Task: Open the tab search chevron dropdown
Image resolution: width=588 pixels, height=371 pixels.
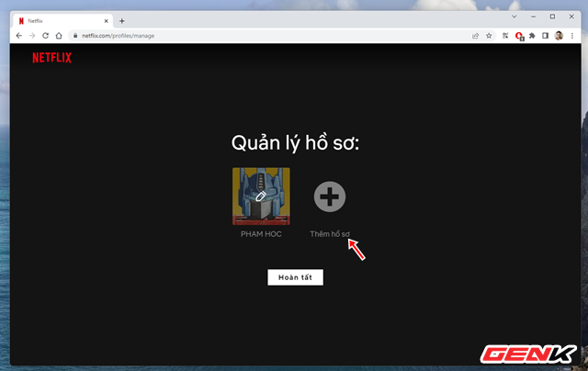Action: [x=514, y=17]
